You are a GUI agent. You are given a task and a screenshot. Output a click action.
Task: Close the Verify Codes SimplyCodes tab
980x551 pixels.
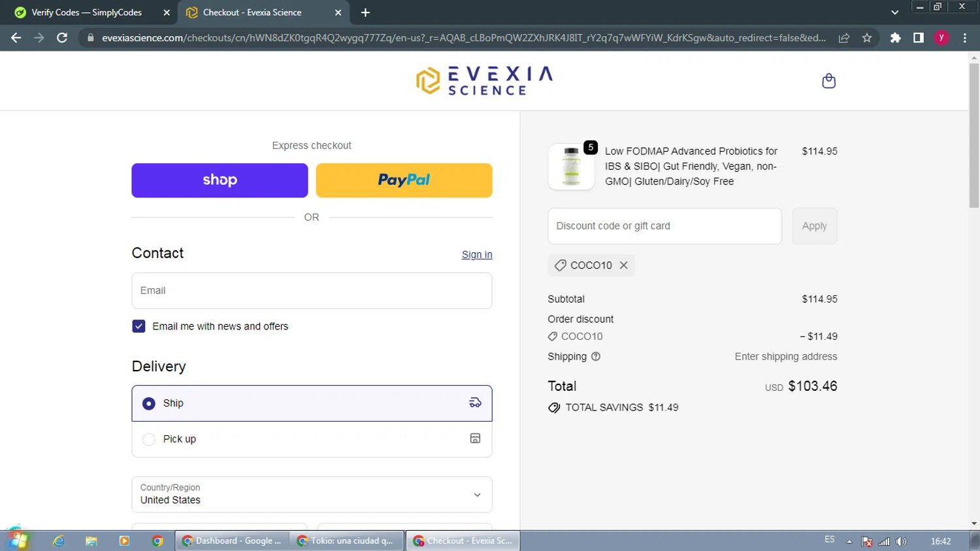[x=167, y=12]
